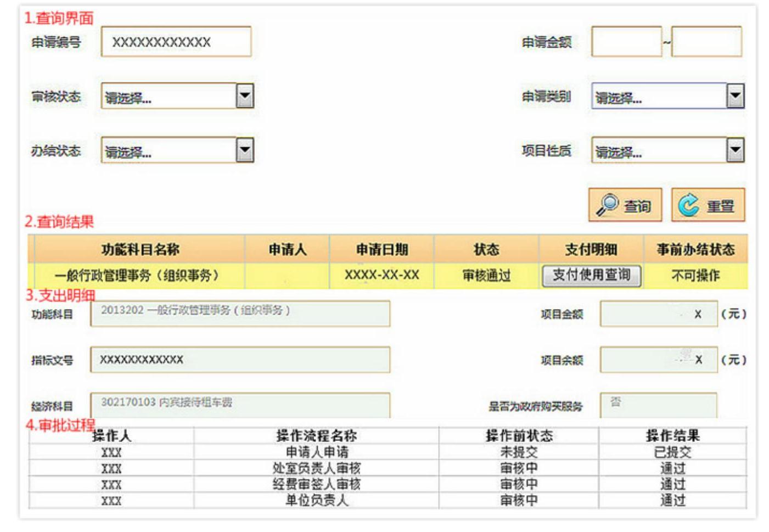769x532 pixels.
Task: Click the 操作人 column header
Action: [x=111, y=436]
